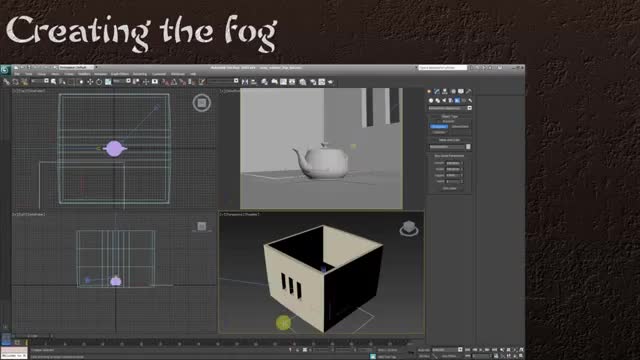Pick the Lights category in Create panel
The width and height of the screenshot is (640, 360).
444,100
